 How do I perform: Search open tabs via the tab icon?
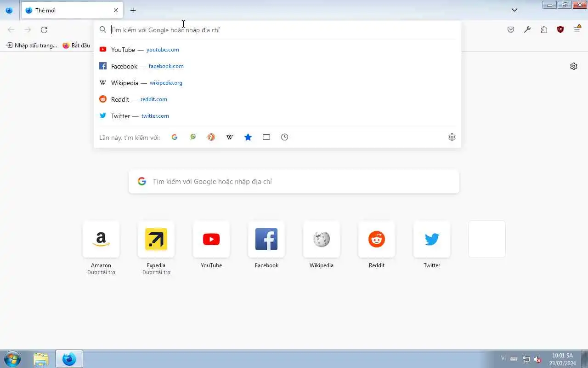pos(266,137)
